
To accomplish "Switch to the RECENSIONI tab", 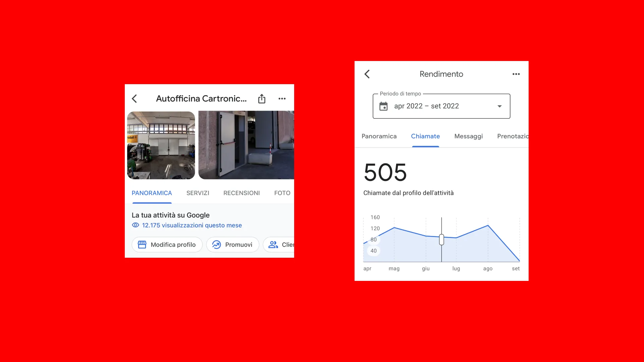I will 241,193.
